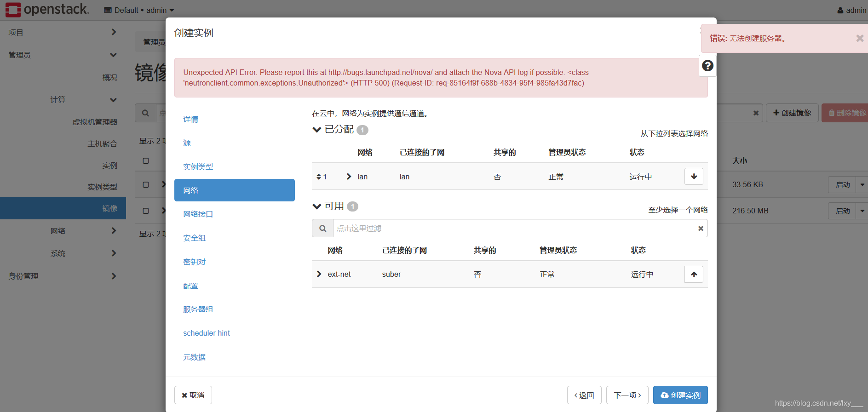The width and height of the screenshot is (868, 412).
Task: Toggle the select-all images checkbox
Action: [146, 161]
